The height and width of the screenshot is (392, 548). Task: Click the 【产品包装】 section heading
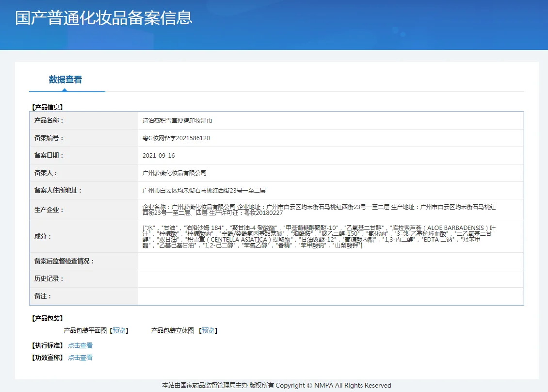tap(48, 318)
